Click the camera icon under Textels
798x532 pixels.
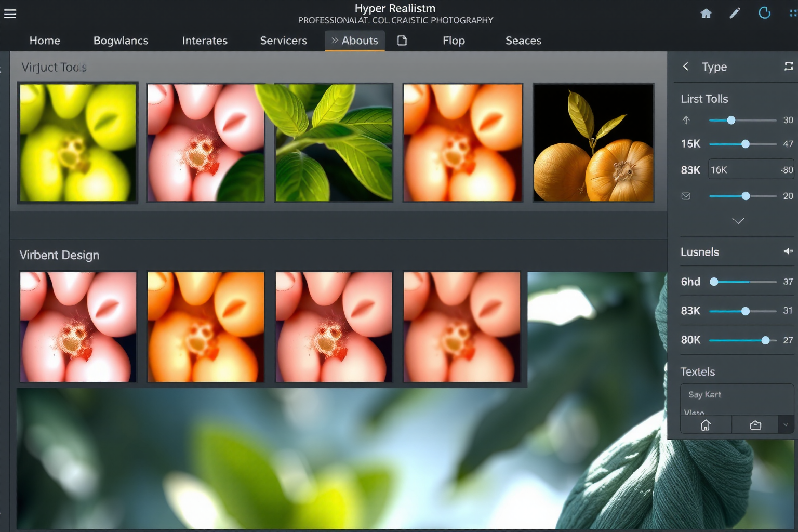click(755, 425)
